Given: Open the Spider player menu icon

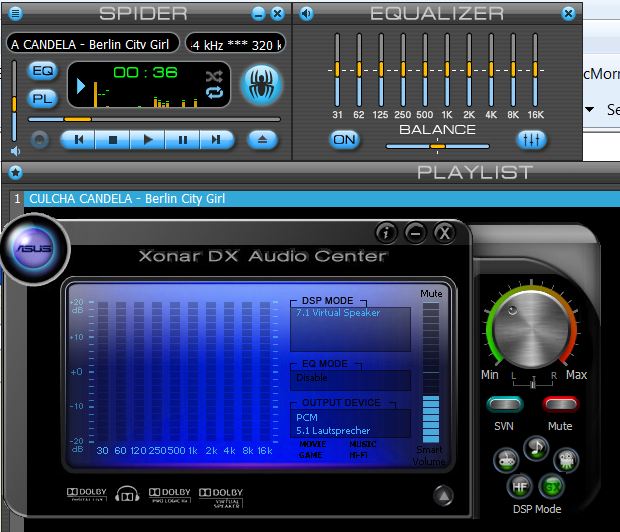Looking at the screenshot, I should point(15,14).
